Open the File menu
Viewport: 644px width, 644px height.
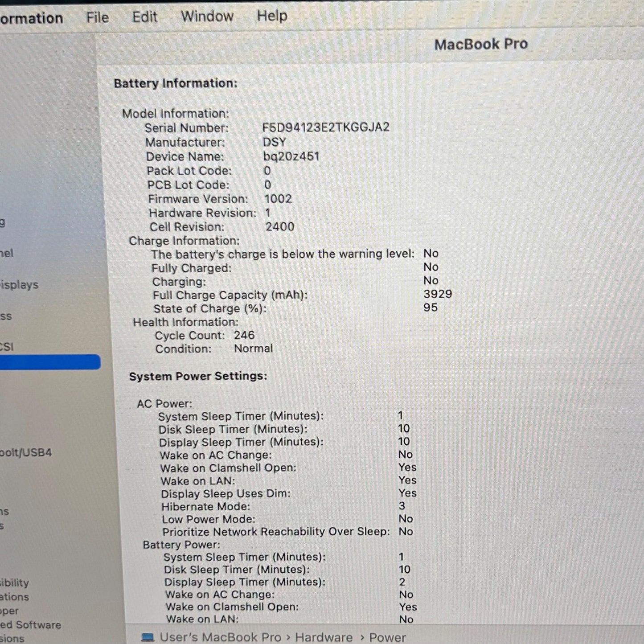pos(97,17)
